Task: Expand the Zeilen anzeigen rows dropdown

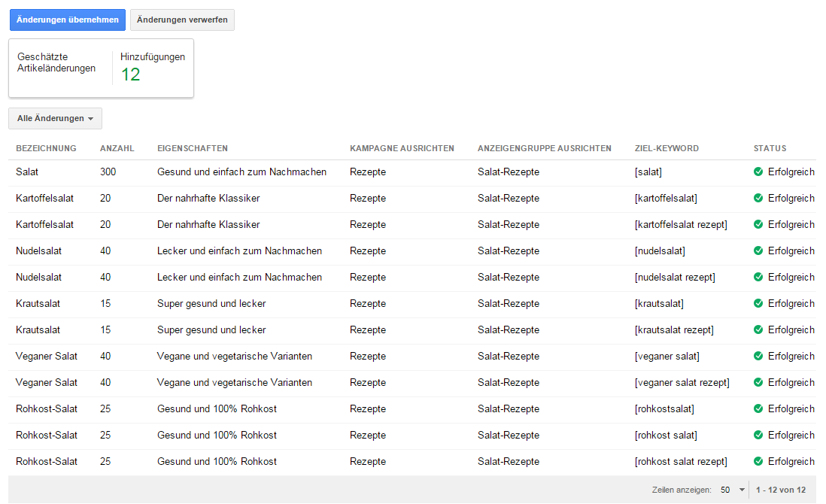Action: 733,490
